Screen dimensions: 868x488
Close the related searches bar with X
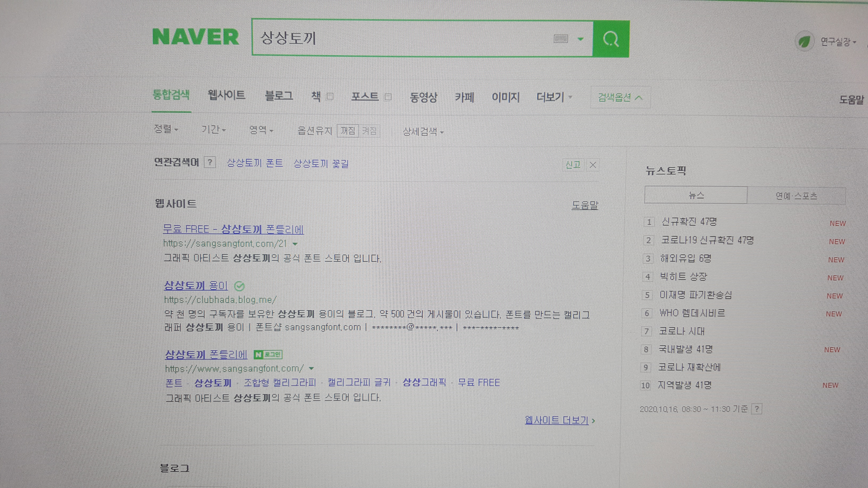[x=593, y=165]
